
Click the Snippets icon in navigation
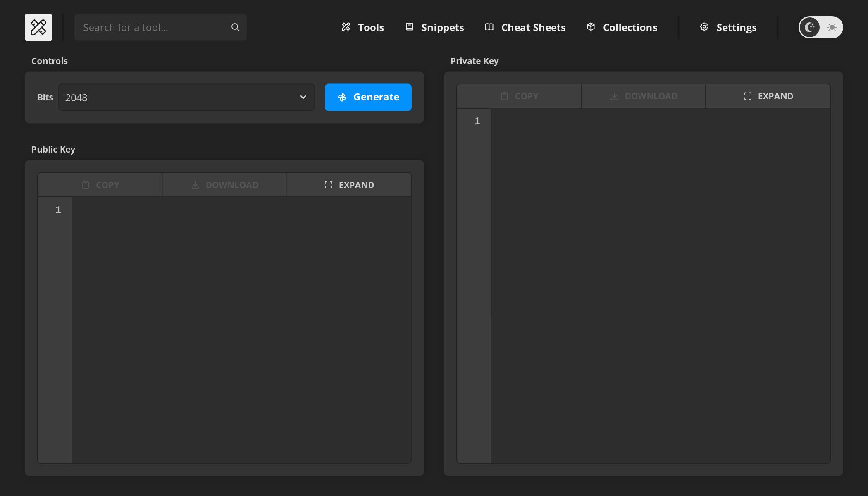coord(409,27)
